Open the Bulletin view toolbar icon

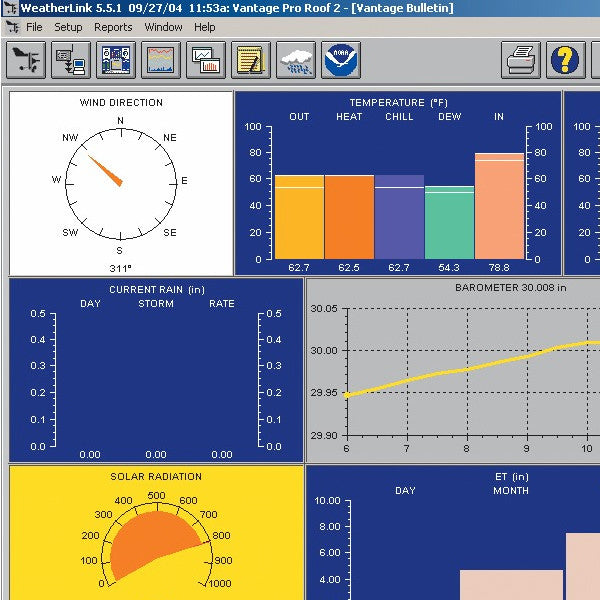(116, 60)
